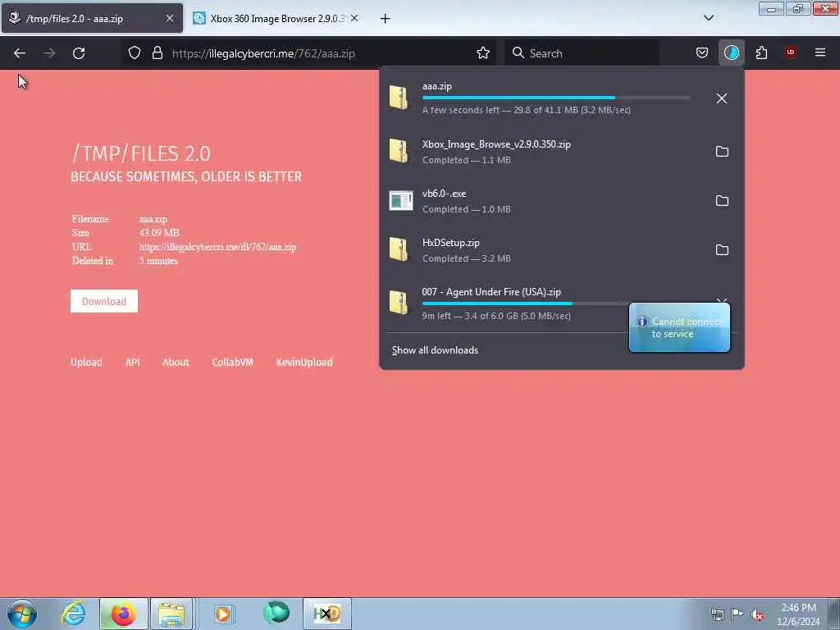Open Windows Media Player taskbar icon
840x630 pixels.
coord(223,614)
